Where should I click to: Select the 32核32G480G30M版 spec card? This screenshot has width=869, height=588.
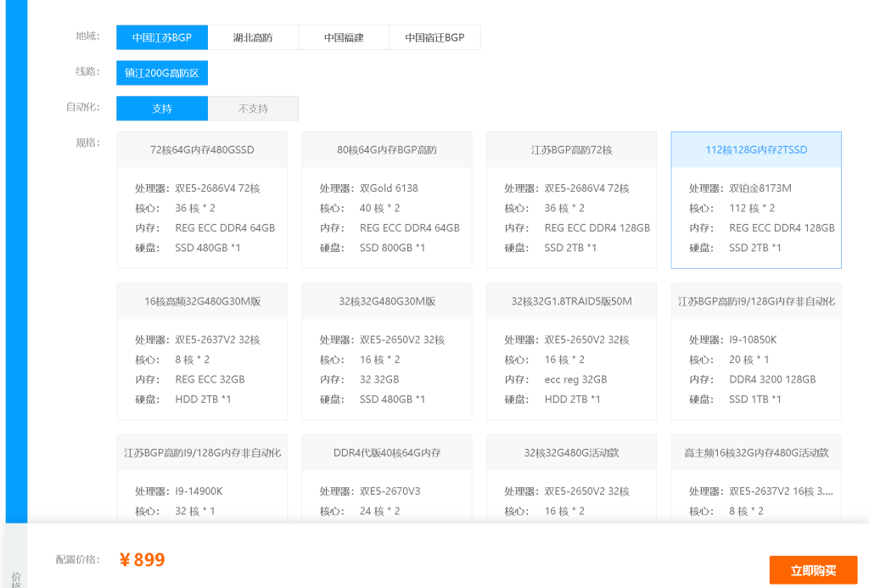coord(387,352)
